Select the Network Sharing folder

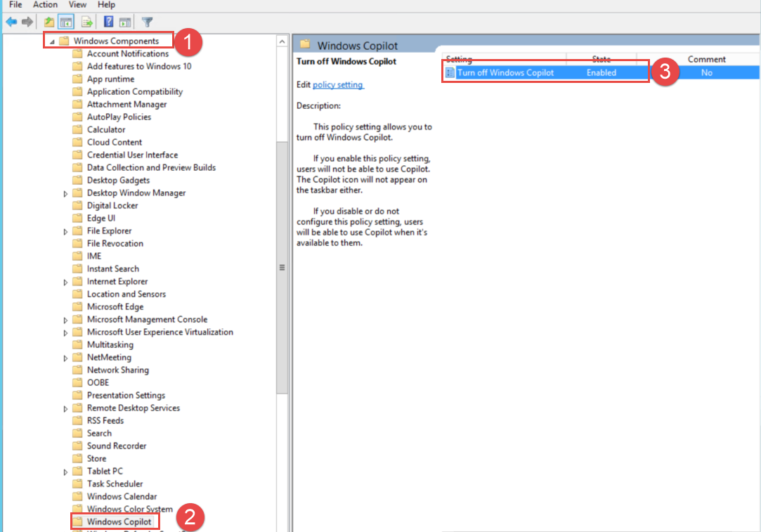pyautogui.click(x=118, y=370)
